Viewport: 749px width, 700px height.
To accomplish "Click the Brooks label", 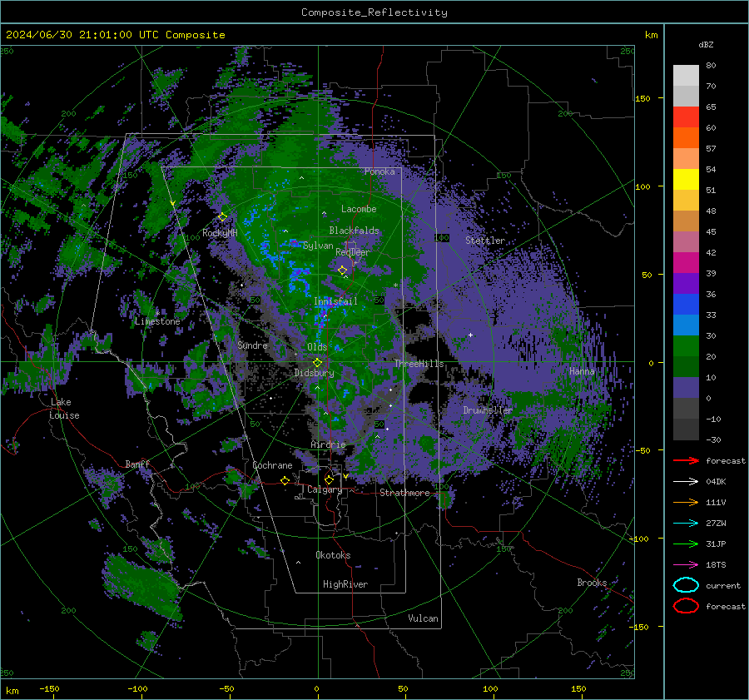I will (592, 583).
